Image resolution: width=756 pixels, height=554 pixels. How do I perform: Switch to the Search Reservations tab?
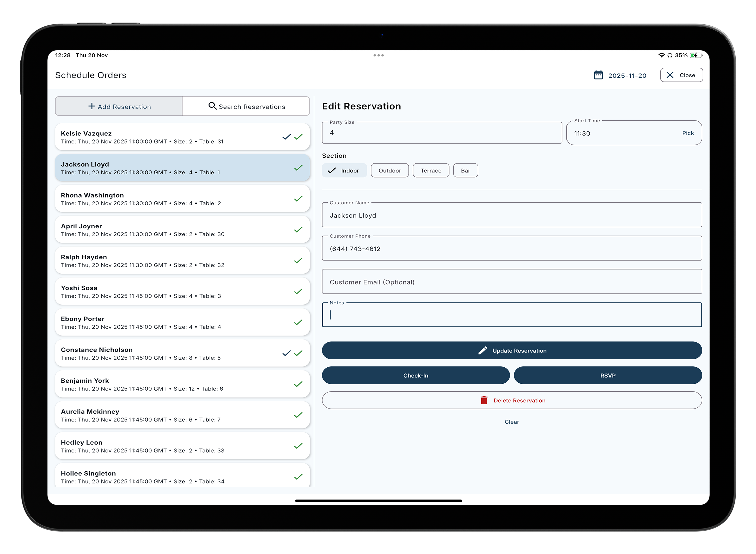pos(246,106)
